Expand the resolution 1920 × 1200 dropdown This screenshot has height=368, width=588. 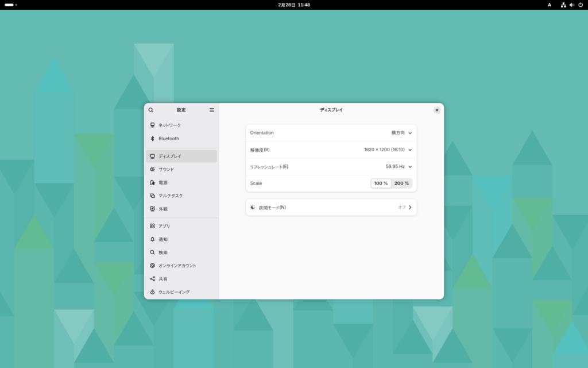(388, 149)
